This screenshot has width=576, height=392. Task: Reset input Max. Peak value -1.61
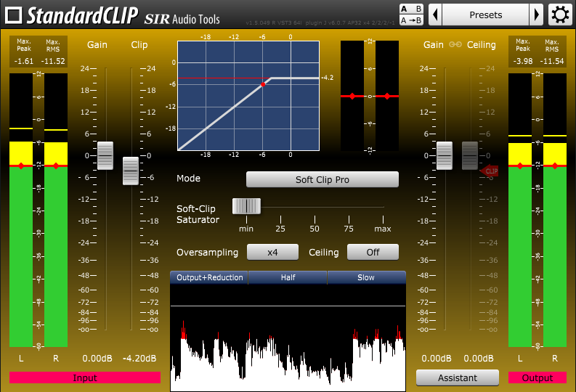tap(24, 61)
